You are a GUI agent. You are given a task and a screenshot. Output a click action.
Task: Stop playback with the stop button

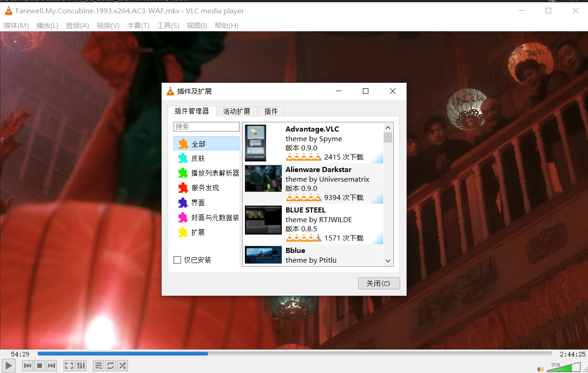[x=40, y=366]
